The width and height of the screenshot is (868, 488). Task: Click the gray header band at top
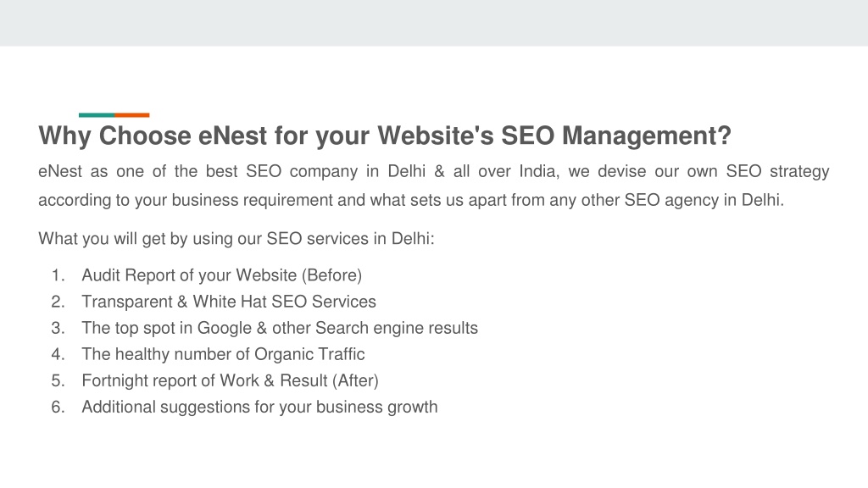tap(434, 23)
